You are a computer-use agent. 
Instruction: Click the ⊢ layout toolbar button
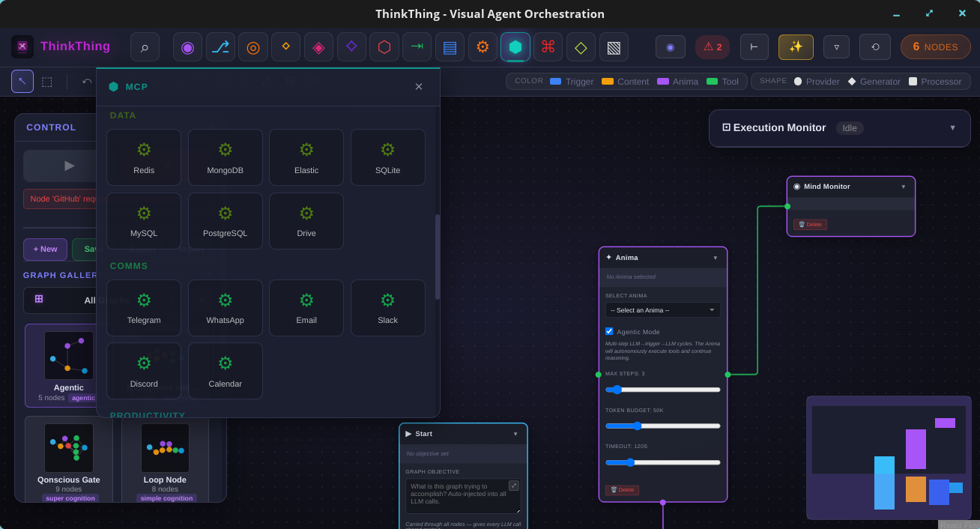point(754,47)
